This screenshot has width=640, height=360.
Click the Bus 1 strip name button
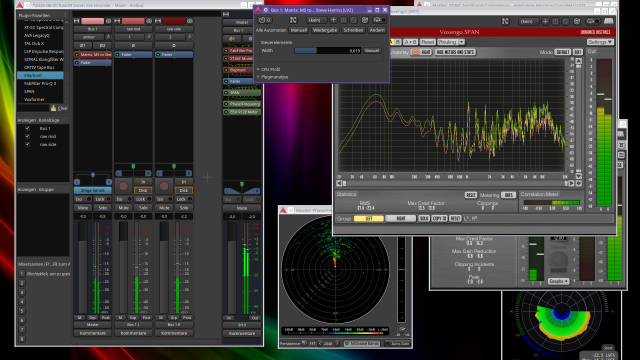click(93, 29)
